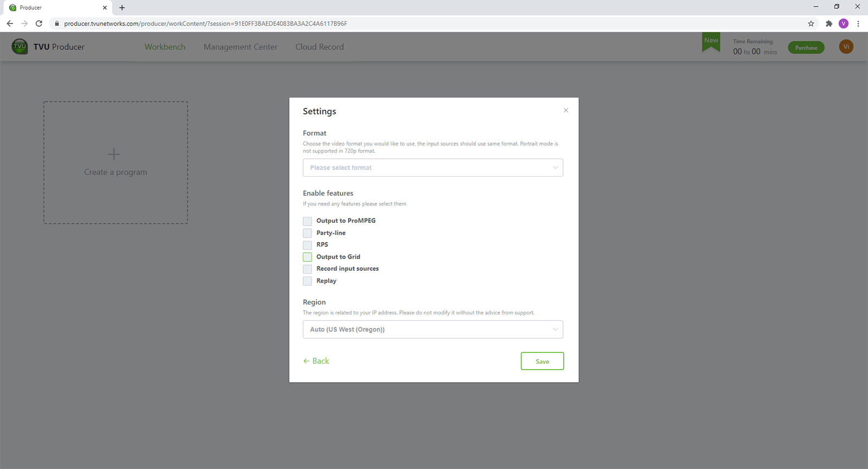This screenshot has height=469, width=868.
Task: Close the Settings dialog with X icon
Action: point(566,111)
